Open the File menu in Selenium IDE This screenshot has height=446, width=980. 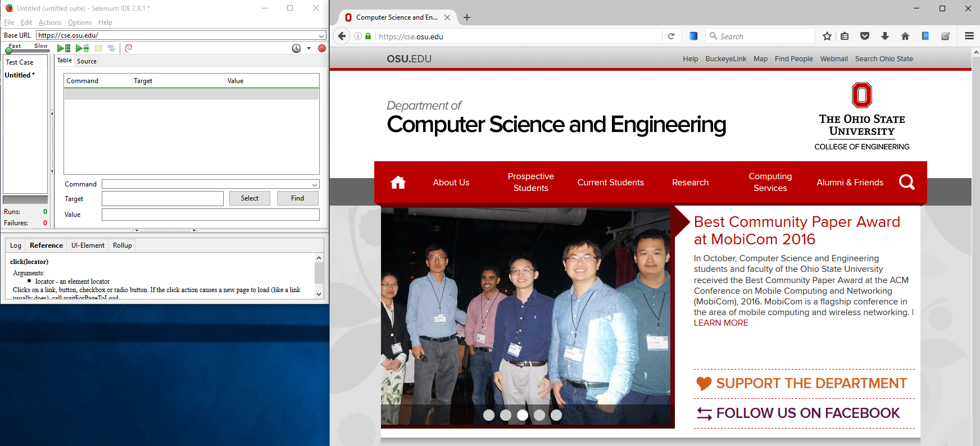[x=9, y=22]
